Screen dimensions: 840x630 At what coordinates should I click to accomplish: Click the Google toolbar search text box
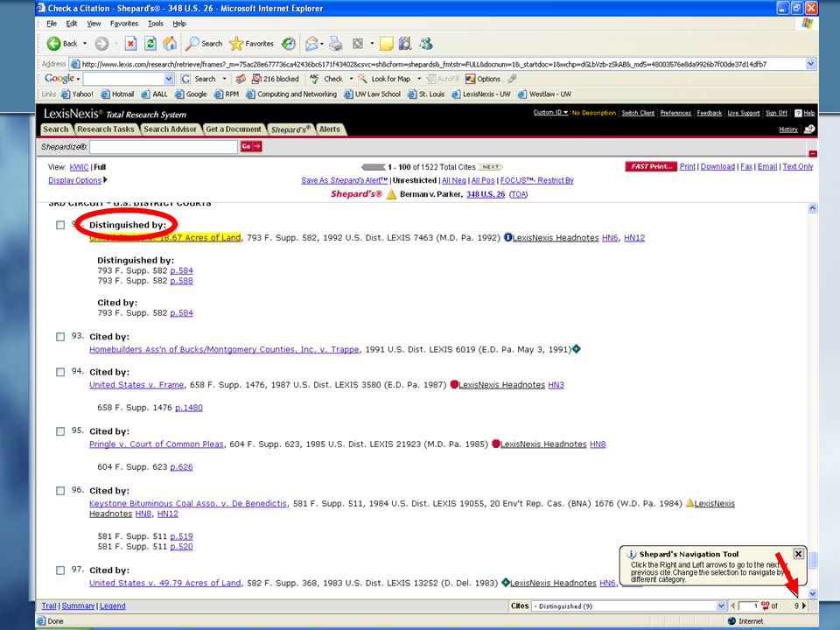123,79
